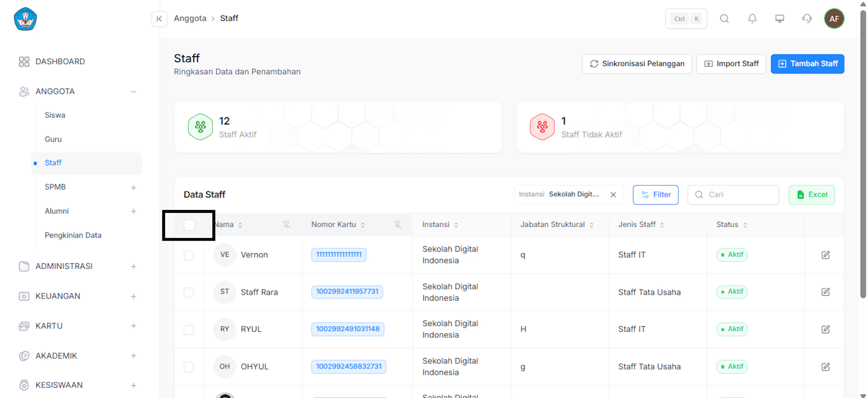The height and width of the screenshot is (398, 868).
Task: Open the headset support icon
Action: 807,19
